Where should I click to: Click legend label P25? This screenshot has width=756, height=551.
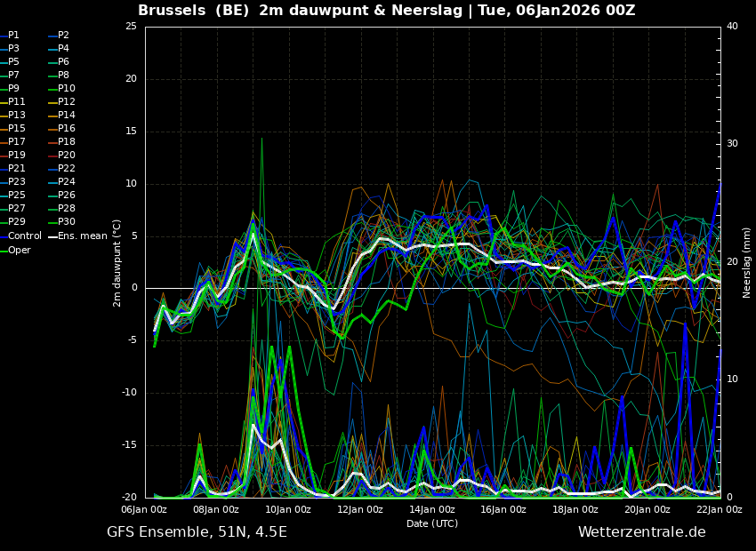16,195
